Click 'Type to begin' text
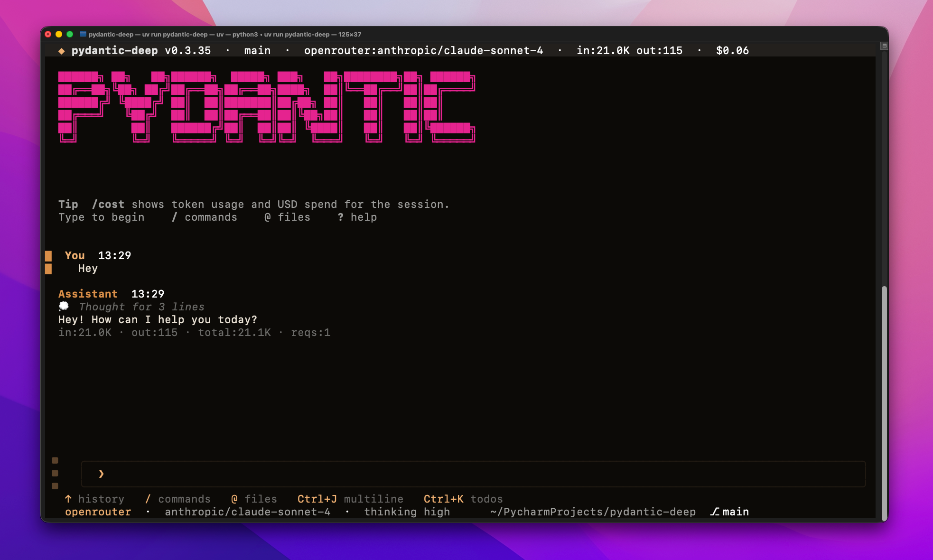This screenshot has width=933, height=560. pos(101,217)
